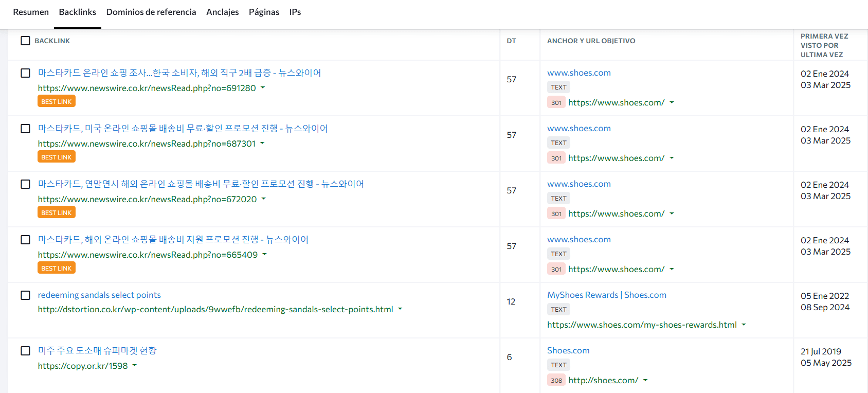
Task: Expand target URL dropdown in the no=672020 row
Action: tap(672, 214)
